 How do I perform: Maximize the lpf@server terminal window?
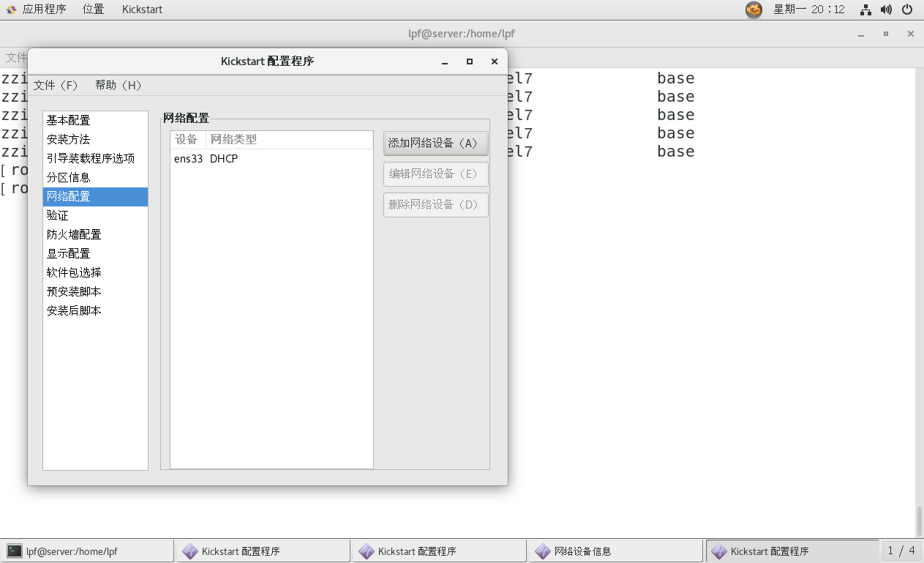tap(886, 34)
